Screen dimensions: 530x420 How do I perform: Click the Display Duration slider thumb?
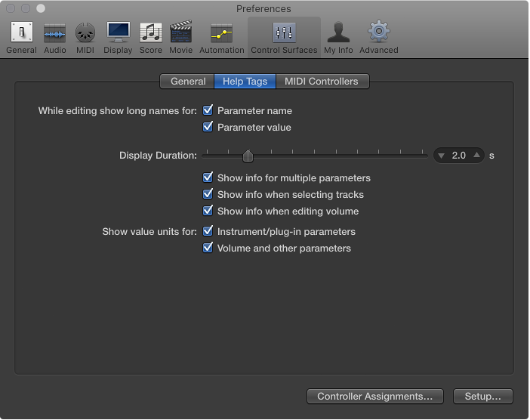coord(248,156)
